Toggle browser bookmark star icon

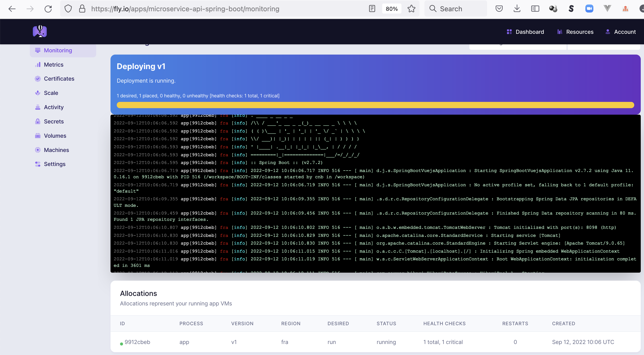(x=411, y=9)
